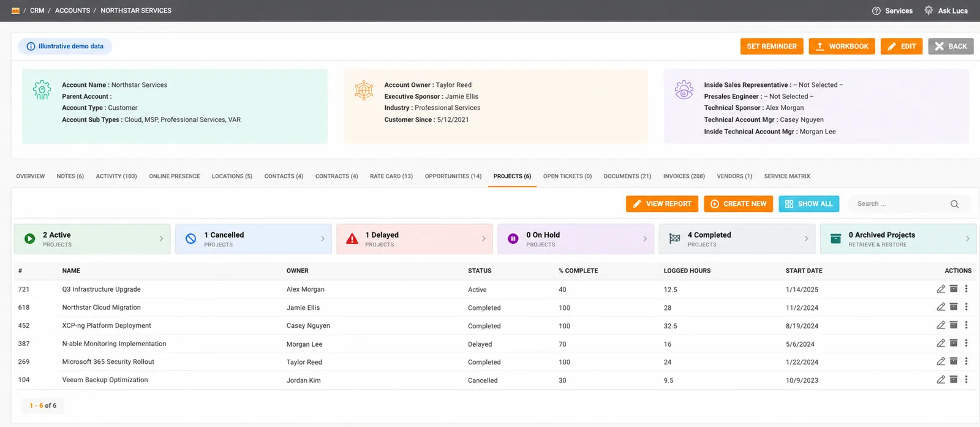This screenshot has height=427, width=980.
Task: Open the Notes (6) tab
Action: click(x=70, y=176)
